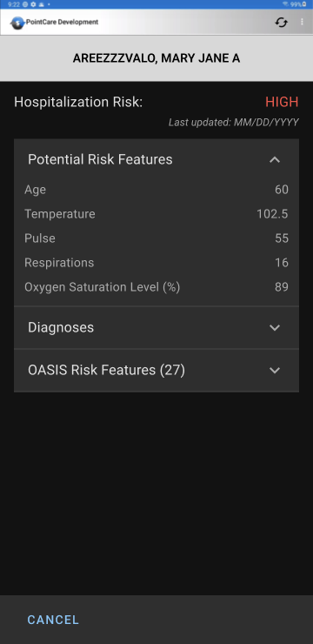Select the Temperature row
The image size is (313, 644).
click(x=156, y=214)
